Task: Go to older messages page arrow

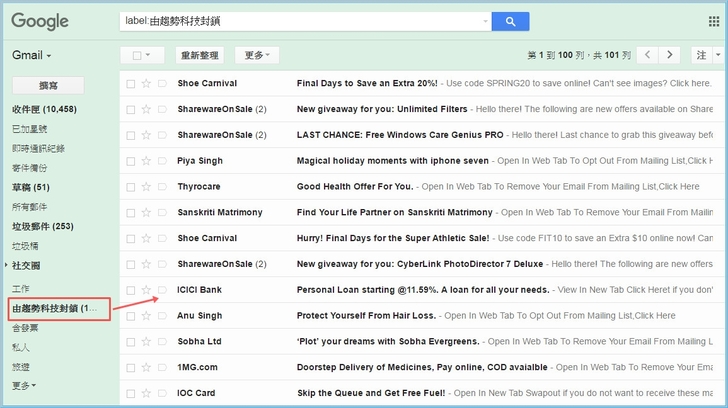Action: pyautogui.click(x=670, y=55)
